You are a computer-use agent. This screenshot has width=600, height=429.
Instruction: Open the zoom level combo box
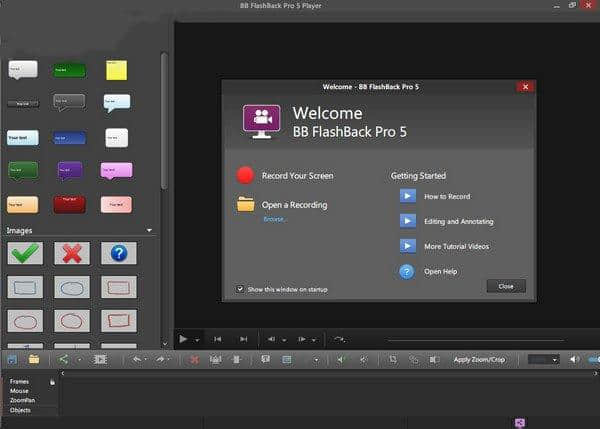click(x=543, y=359)
